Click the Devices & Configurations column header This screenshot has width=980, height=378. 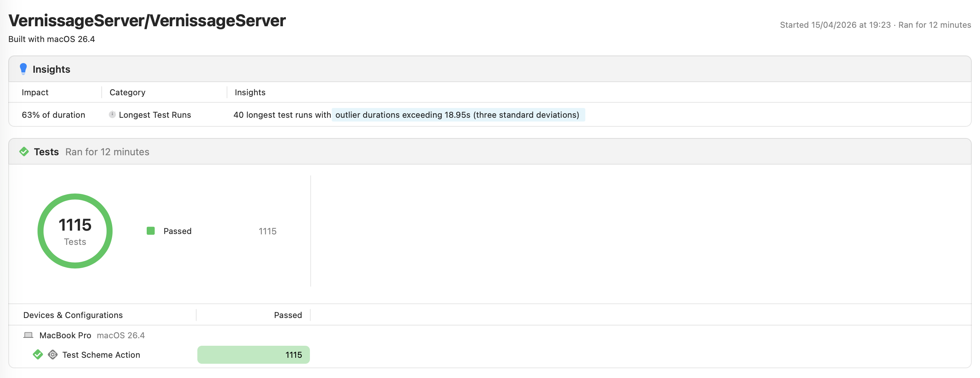coord(73,315)
